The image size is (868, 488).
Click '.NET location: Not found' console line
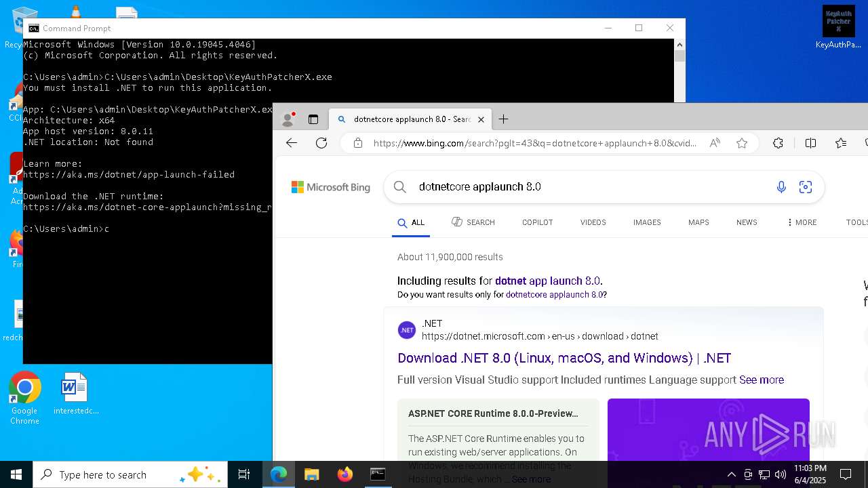point(88,142)
